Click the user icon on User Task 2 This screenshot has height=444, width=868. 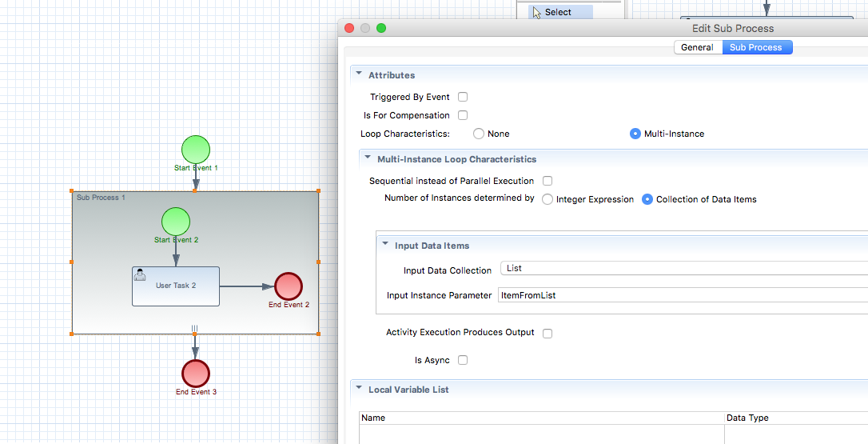140,274
